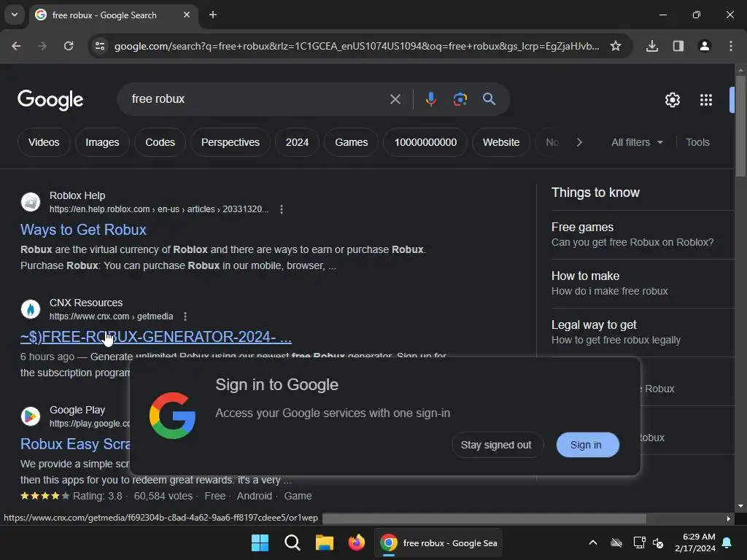The height and width of the screenshot is (560, 747).
Task: Show hidden system tray icons
Action: [593, 542]
